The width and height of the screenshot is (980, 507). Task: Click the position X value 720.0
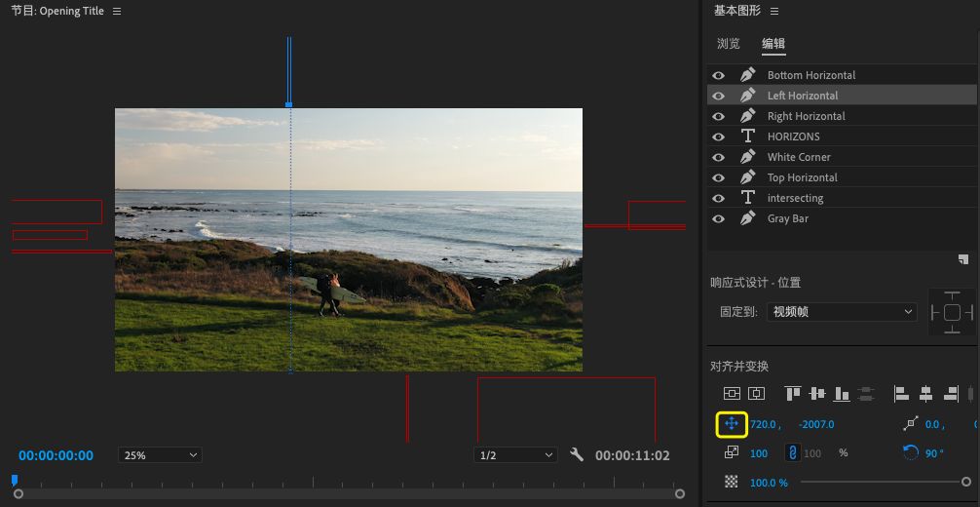[763, 424]
